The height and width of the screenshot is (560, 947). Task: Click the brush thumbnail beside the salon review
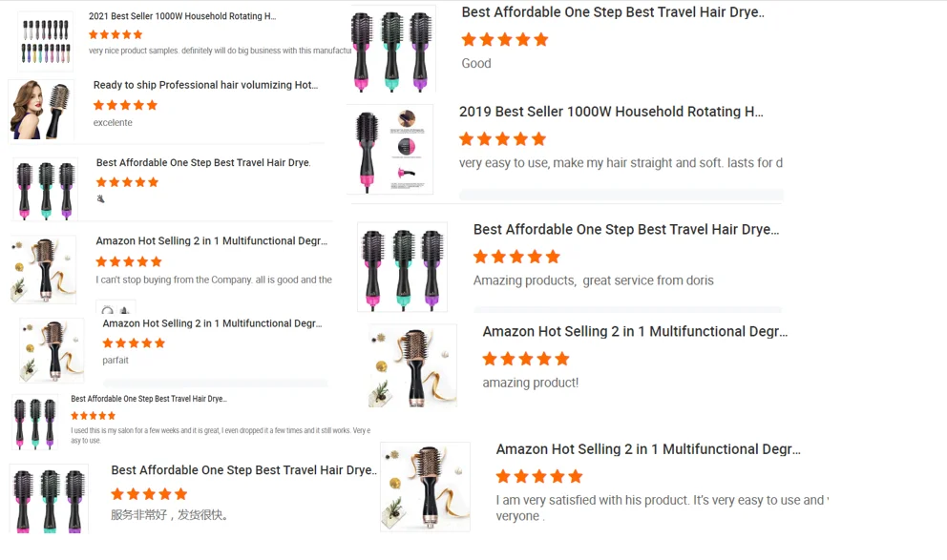35,422
